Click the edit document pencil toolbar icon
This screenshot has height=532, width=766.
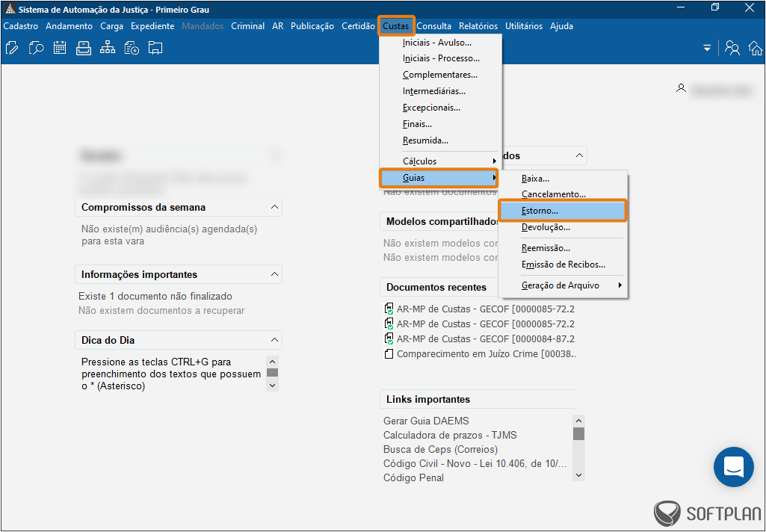click(x=12, y=48)
